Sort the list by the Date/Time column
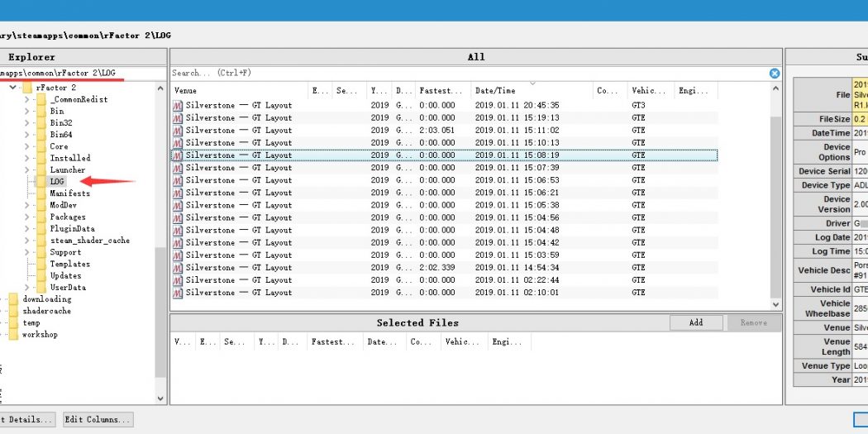 [532, 90]
